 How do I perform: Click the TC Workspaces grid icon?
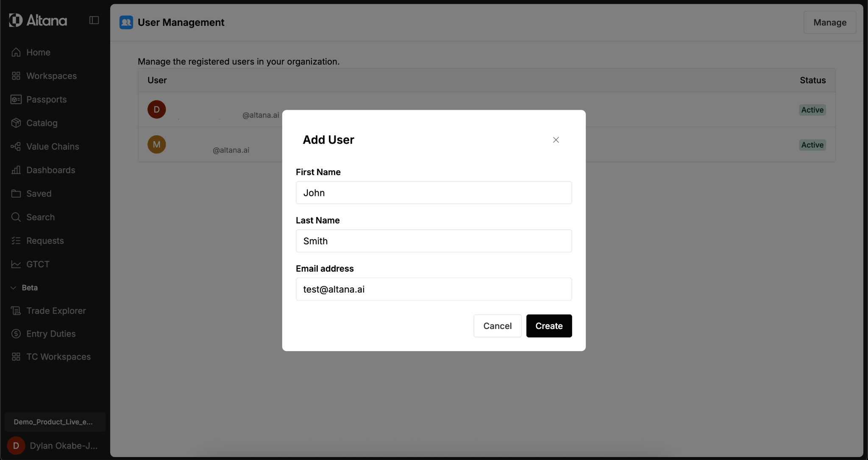click(x=16, y=357)
